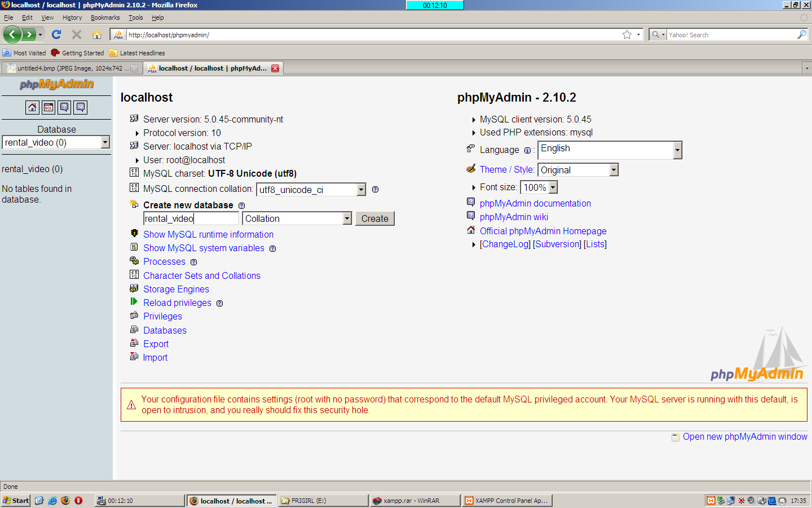Click the info icon next to Language
812x508 pixels.
(x=527, y=150)
